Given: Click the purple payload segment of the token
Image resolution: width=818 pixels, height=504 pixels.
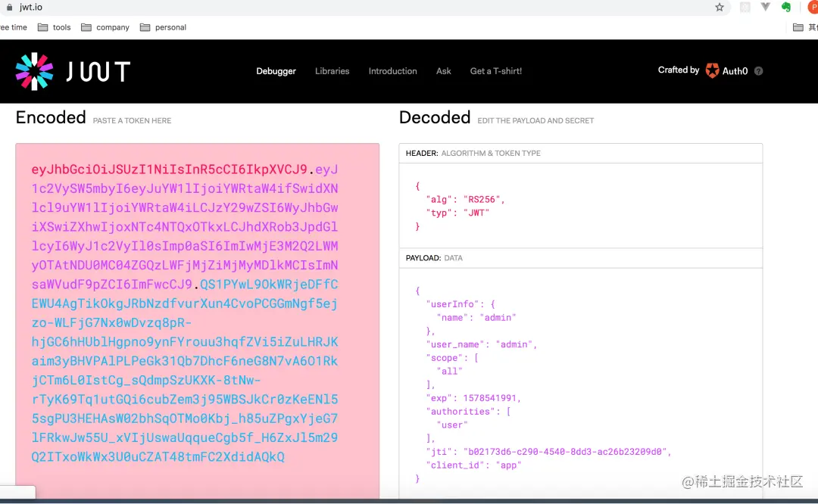Looking at the screenshot, I should 185,227.
